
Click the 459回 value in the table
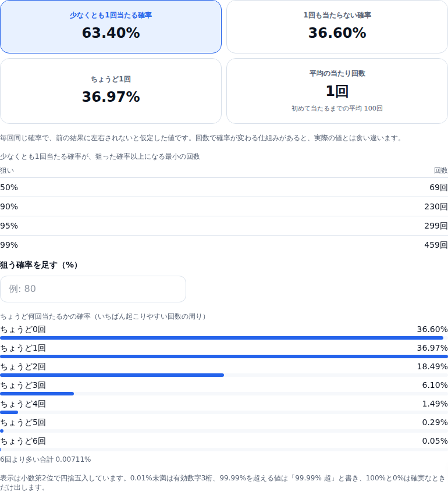coord(436,245)
